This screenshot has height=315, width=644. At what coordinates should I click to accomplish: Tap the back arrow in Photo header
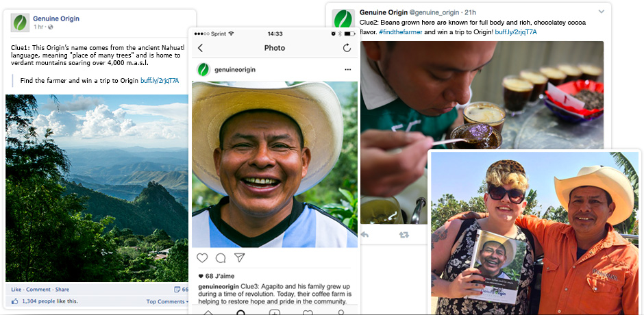[200, 48]
